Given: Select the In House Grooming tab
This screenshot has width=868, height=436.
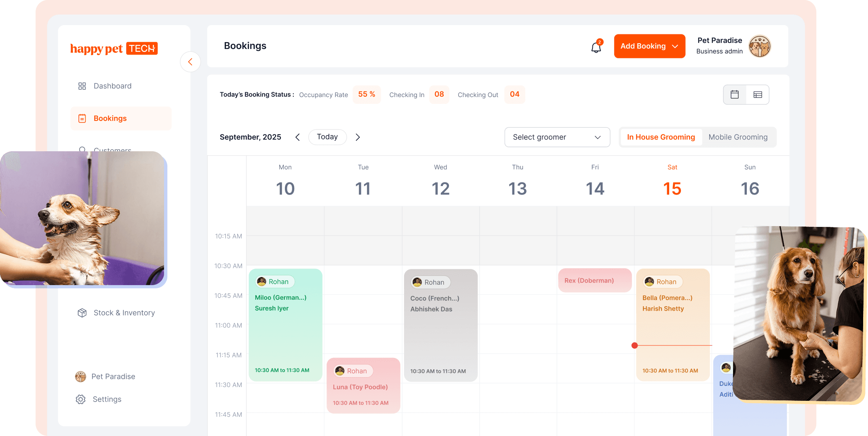Looking at the screenshot, I should 661,137.
